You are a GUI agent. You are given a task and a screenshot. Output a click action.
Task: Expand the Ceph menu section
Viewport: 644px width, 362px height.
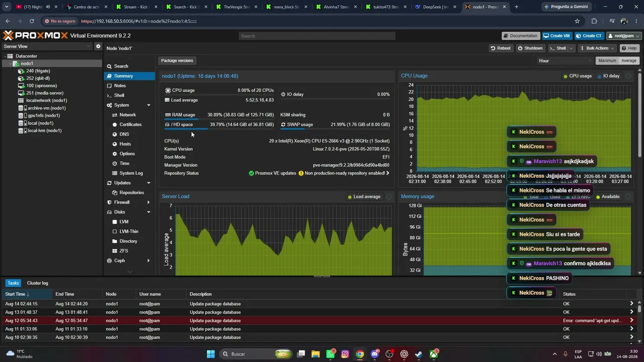pyautogui.click(x=148, y=260)
